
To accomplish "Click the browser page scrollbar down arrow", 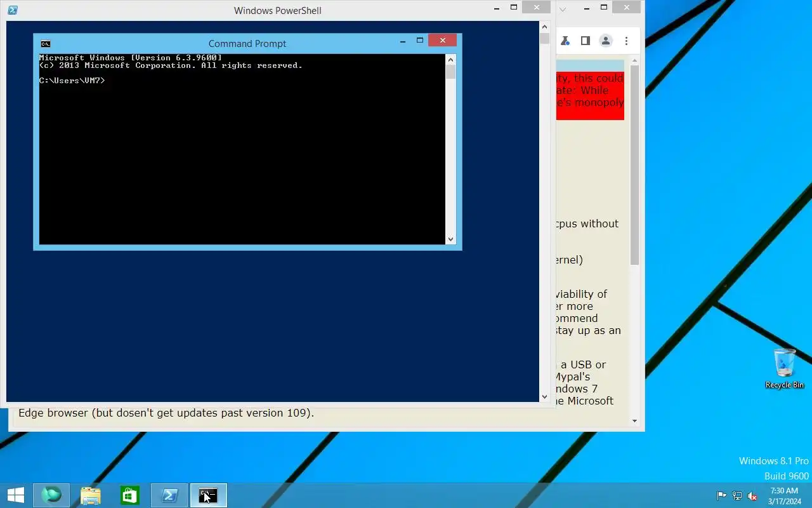I will click(634, 420).
